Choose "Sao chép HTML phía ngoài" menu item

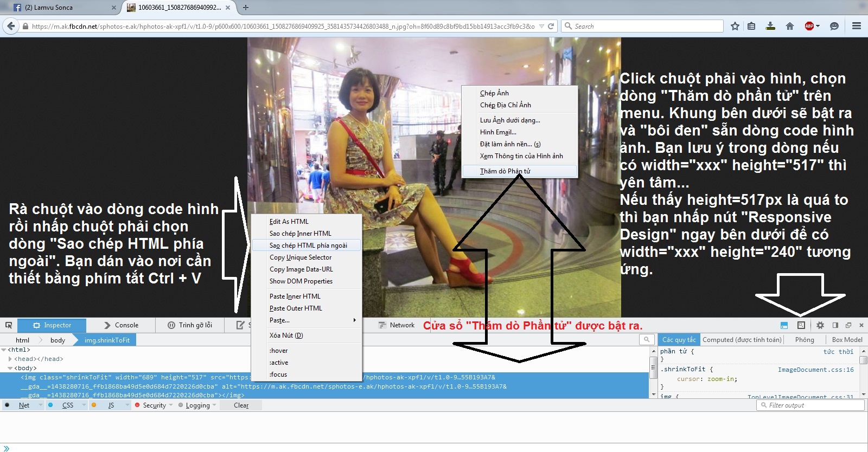(x=308, y=246)
